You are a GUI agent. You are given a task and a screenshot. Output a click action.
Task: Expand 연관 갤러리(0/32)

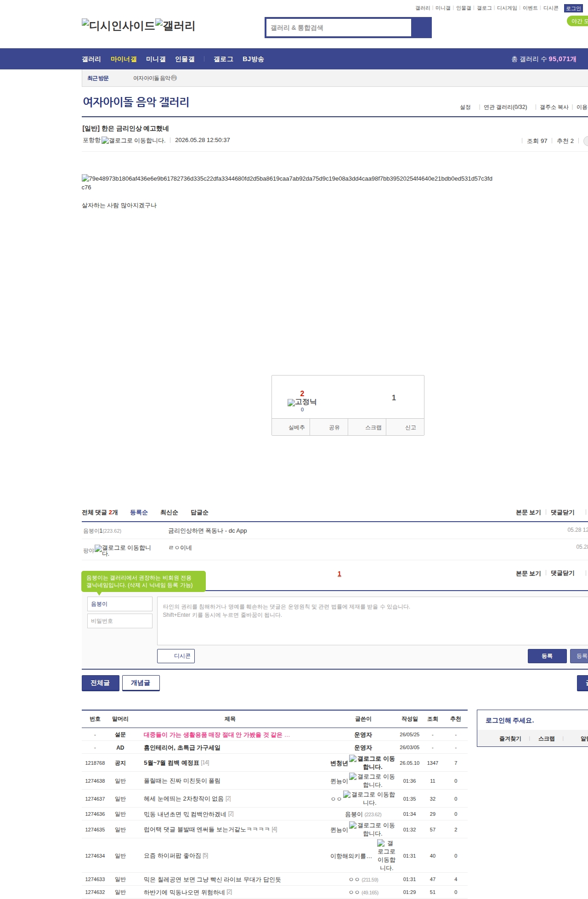pos(505,107)
